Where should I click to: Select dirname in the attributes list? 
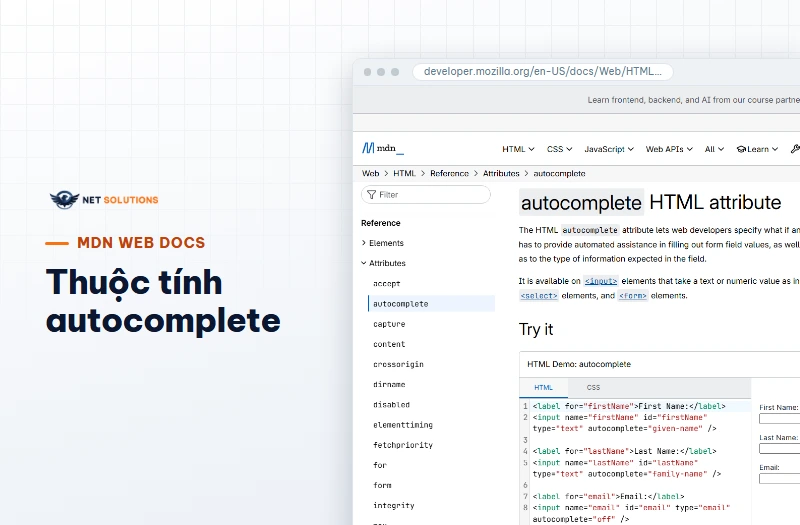(x=389, y=385)
